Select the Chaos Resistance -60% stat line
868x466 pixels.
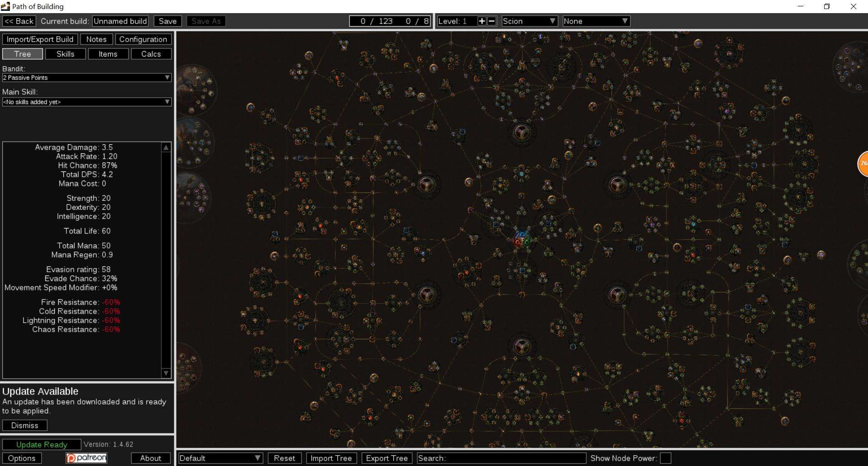(76, 329)
